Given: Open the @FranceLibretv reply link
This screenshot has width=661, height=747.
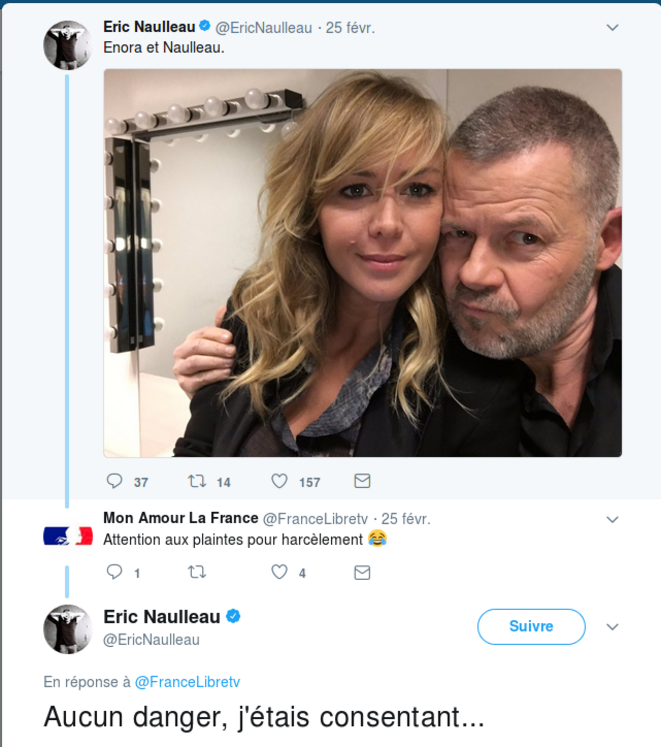Looking at the screenshot, I should point(188,682).
